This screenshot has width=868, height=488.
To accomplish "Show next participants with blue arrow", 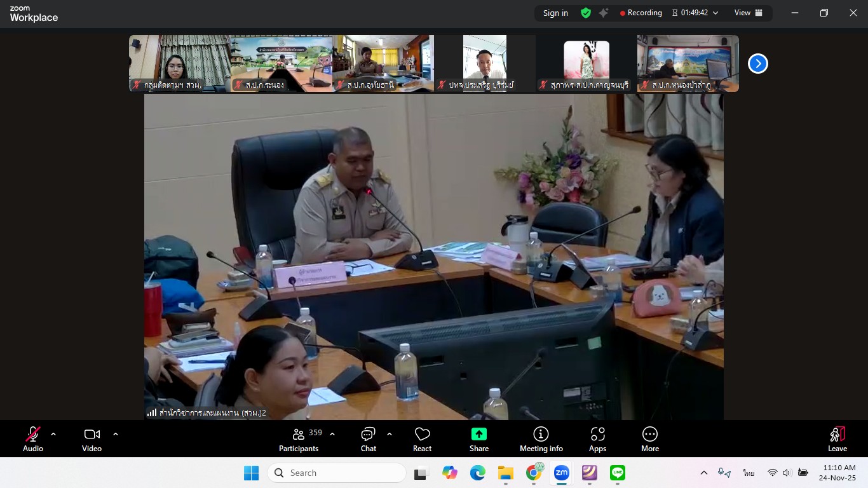I will coord(757,64).
